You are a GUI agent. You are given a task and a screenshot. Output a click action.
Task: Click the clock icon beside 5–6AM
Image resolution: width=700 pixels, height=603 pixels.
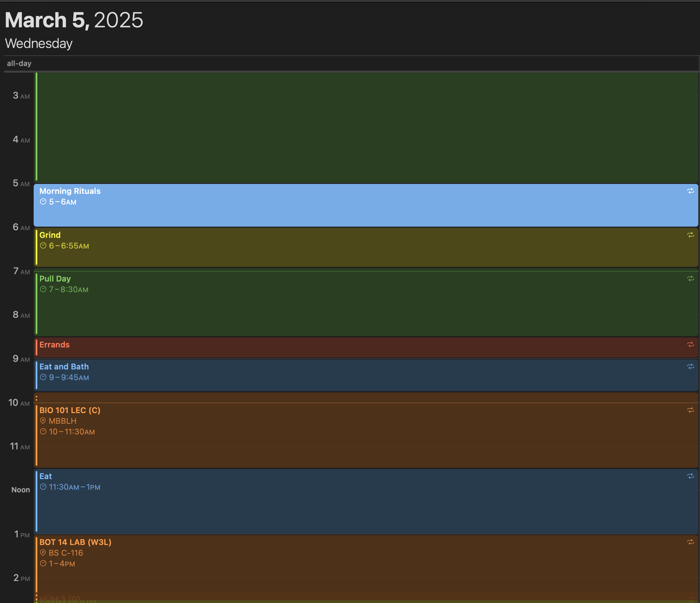click(x=43, y=202)
